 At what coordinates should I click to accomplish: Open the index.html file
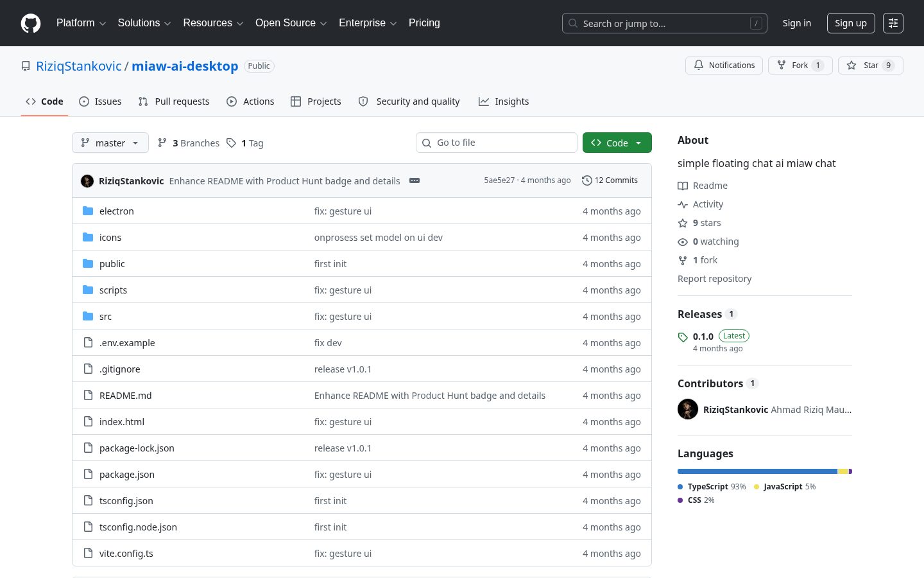[x=122, y=422]
